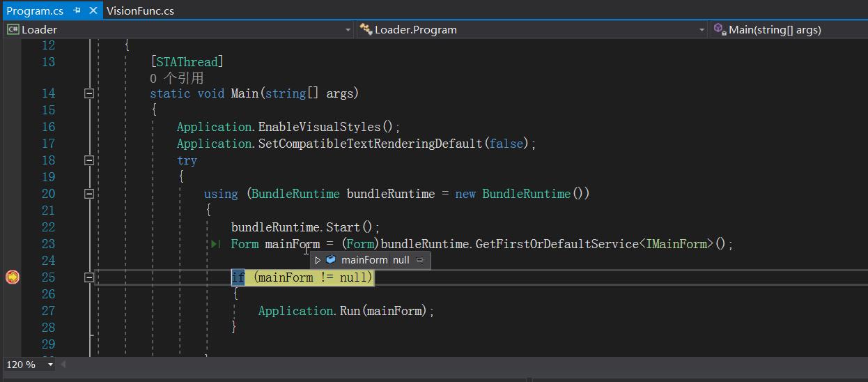Click the run-to-click glyph on line 23
The width and height of the screenshot is (868, 382).
tap(216, 244)
